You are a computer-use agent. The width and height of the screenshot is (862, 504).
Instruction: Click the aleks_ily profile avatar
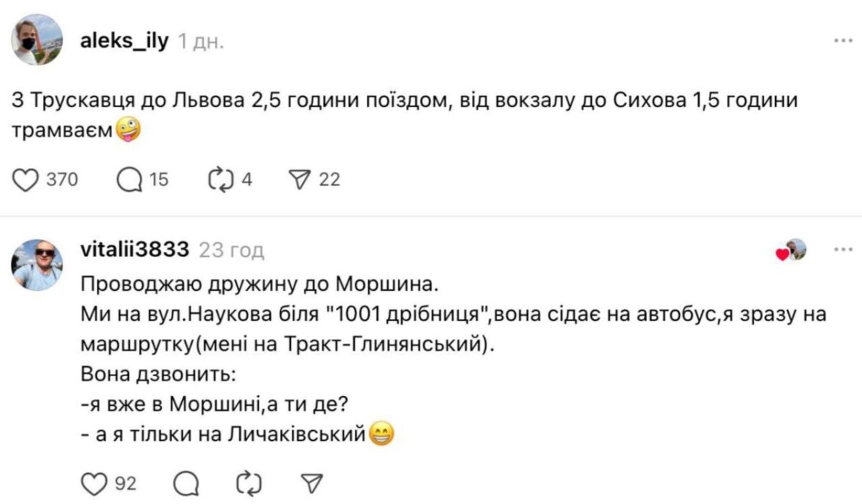click(x=37, y=40)
